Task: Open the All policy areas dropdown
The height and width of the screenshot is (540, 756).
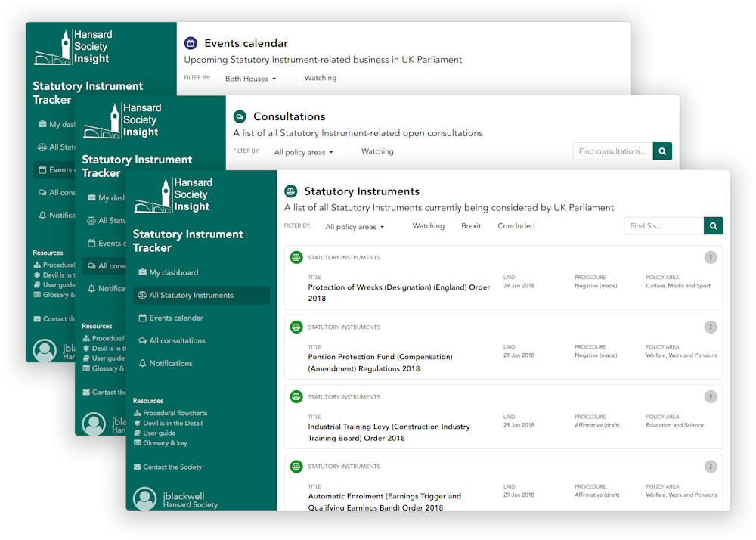Action: pyautogui.click(x=354, y=225)
